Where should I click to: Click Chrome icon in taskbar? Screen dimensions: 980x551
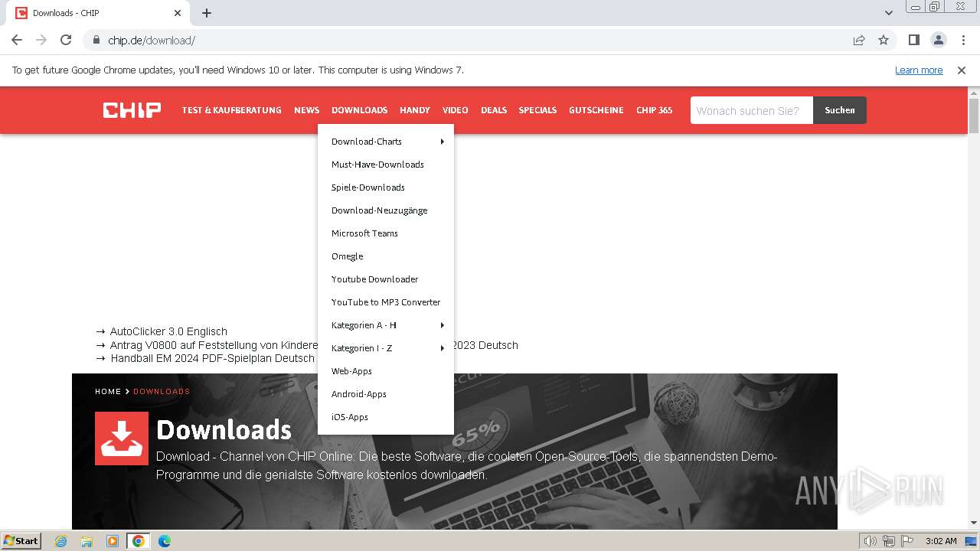click(x=138, y=541)
